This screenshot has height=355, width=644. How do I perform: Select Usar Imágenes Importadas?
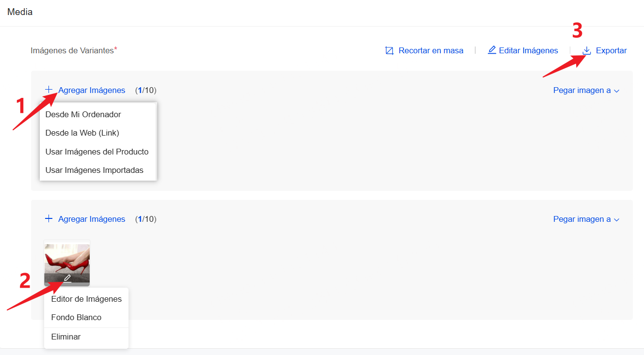[x=94, y=170]
